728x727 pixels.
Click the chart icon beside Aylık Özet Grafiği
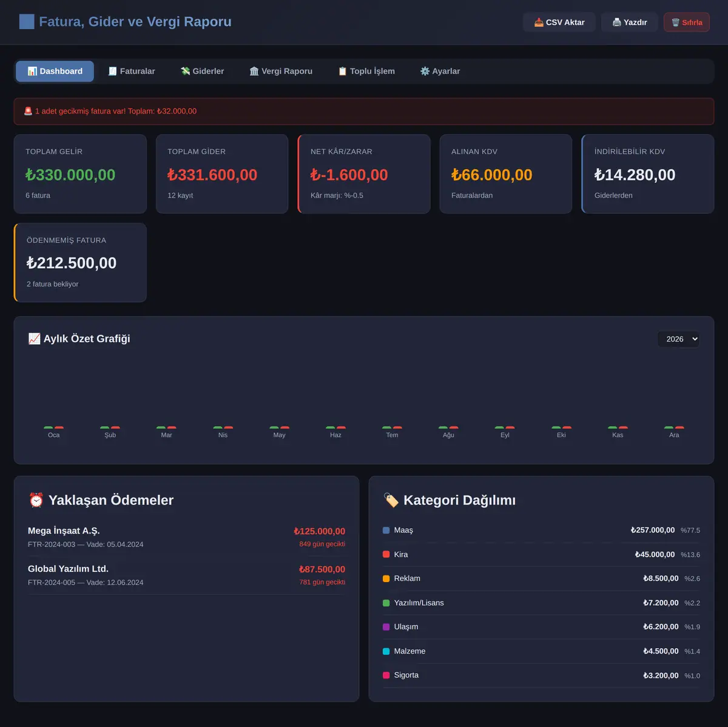(34, 339)
